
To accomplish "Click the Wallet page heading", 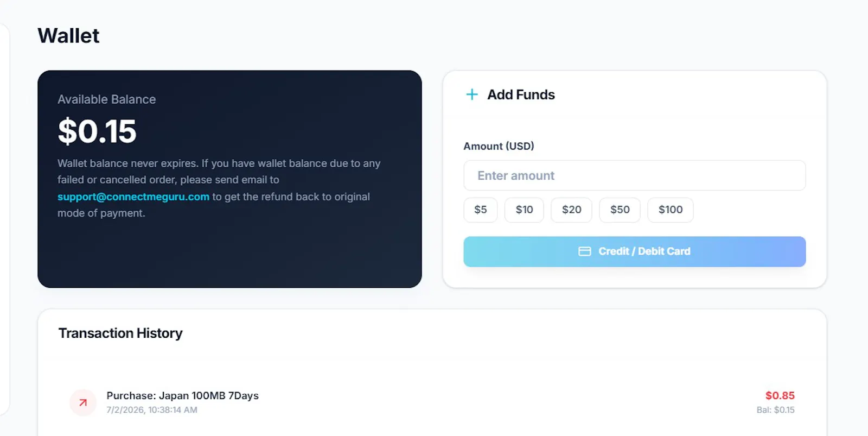I will [x=68, y=36].
